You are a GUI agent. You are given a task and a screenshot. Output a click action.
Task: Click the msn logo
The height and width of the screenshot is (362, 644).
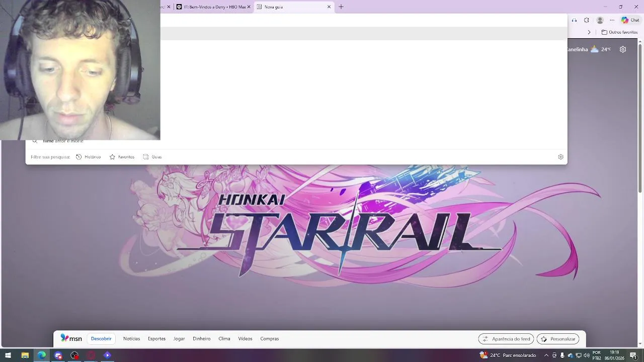pyautogui.click(x=71, y=338)
